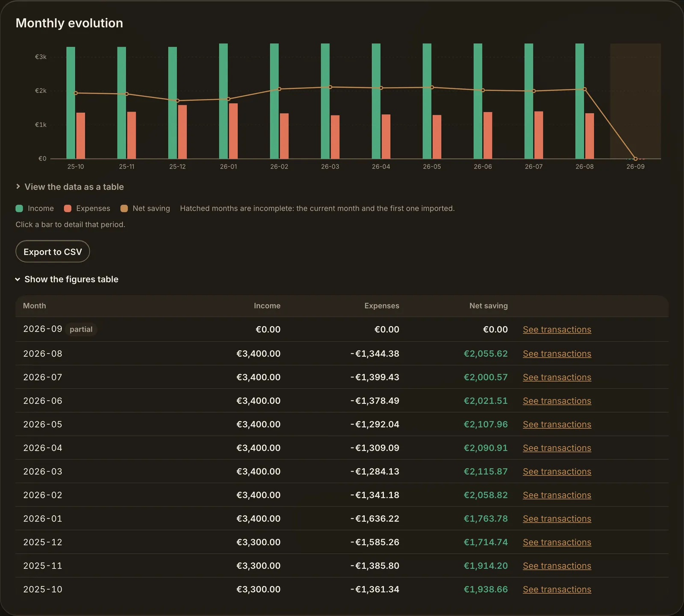Open See transactions for 2026-08

tap(557, 354)
